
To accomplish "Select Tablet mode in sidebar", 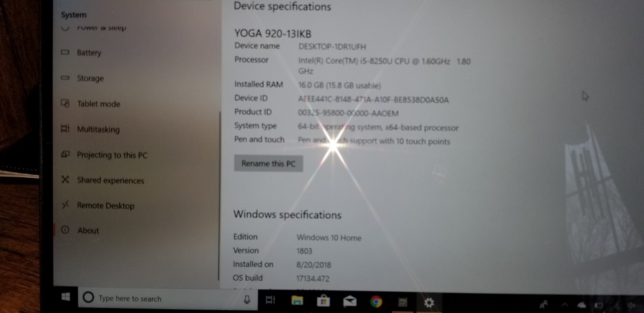I will pos(99,104).
